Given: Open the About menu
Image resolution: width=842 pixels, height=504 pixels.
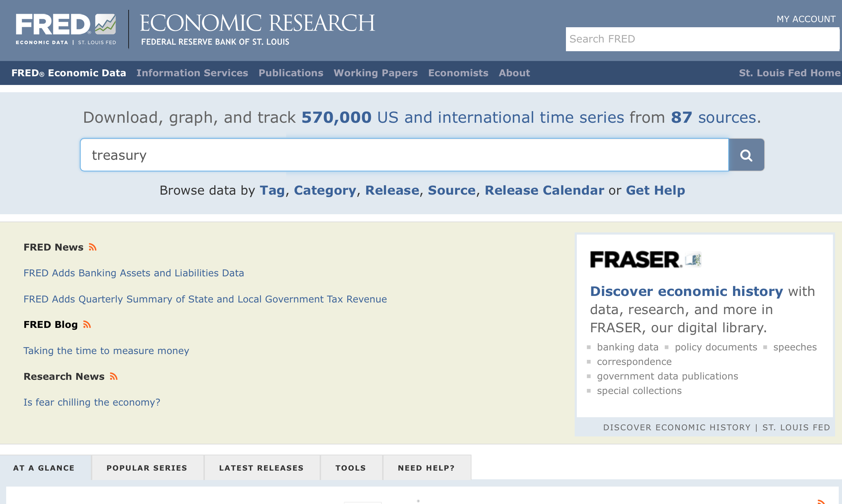Looking at the screenshot, I should 514,73.
